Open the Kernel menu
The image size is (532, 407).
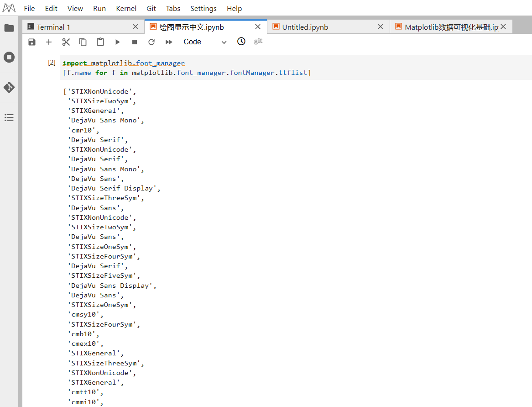tap(126, 9)
